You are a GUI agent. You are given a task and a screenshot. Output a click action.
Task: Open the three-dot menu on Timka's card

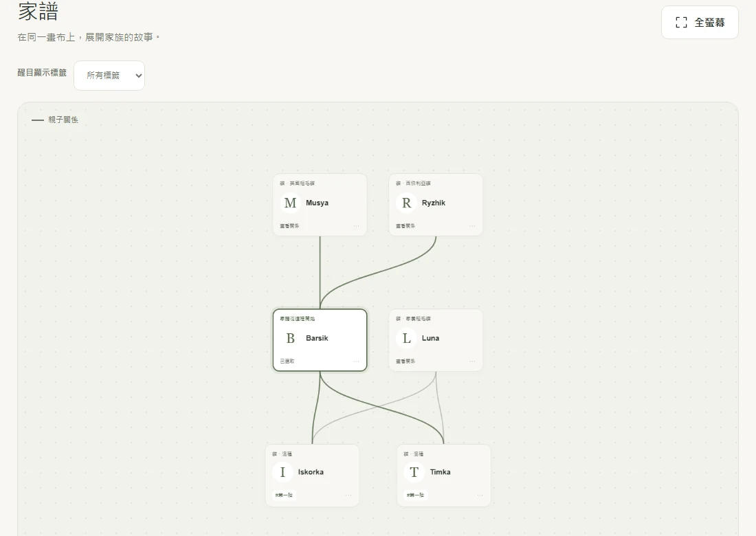point(480,495)
